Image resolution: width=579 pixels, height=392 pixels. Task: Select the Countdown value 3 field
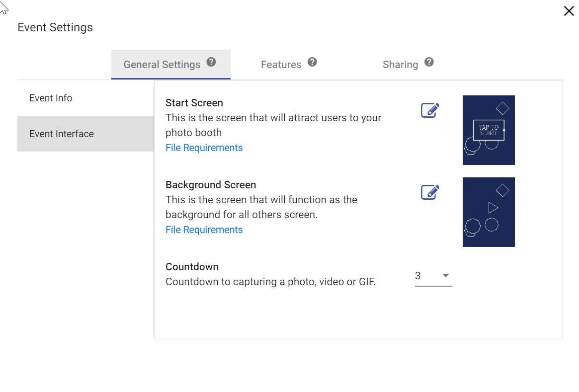pos(433,276)
